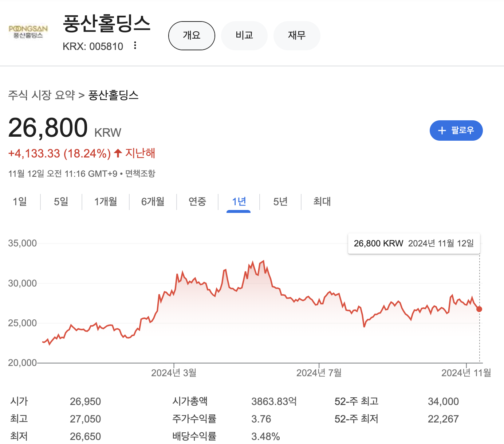Click the 풍산홀딩스 company title heading
Image resolution: width=504 pixels, height=444 pixels.
click(106, 23)
